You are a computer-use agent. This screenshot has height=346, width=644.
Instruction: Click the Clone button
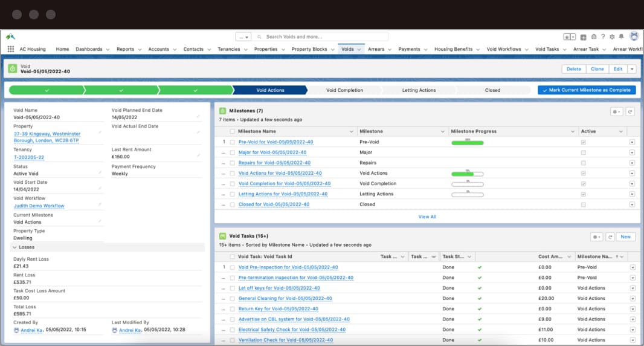(597, 69)
